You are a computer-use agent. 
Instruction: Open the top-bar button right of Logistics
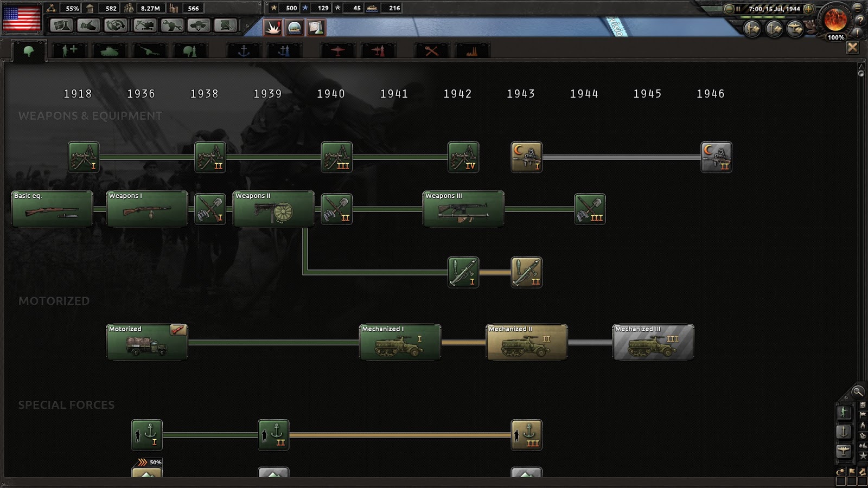(226, 25)
